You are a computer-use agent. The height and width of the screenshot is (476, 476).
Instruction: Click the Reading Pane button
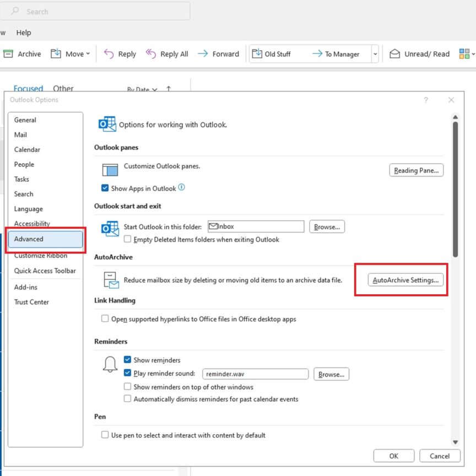[x=416, y=170]
